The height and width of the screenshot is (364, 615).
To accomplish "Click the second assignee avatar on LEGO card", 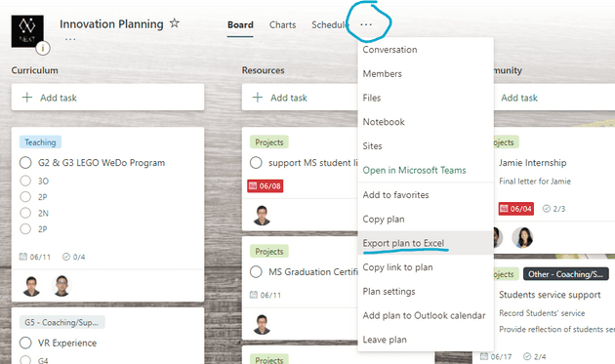I will point(61,286).
